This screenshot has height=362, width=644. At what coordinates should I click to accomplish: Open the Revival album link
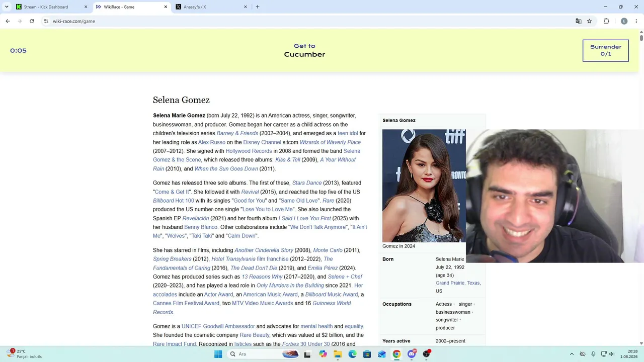250,192
